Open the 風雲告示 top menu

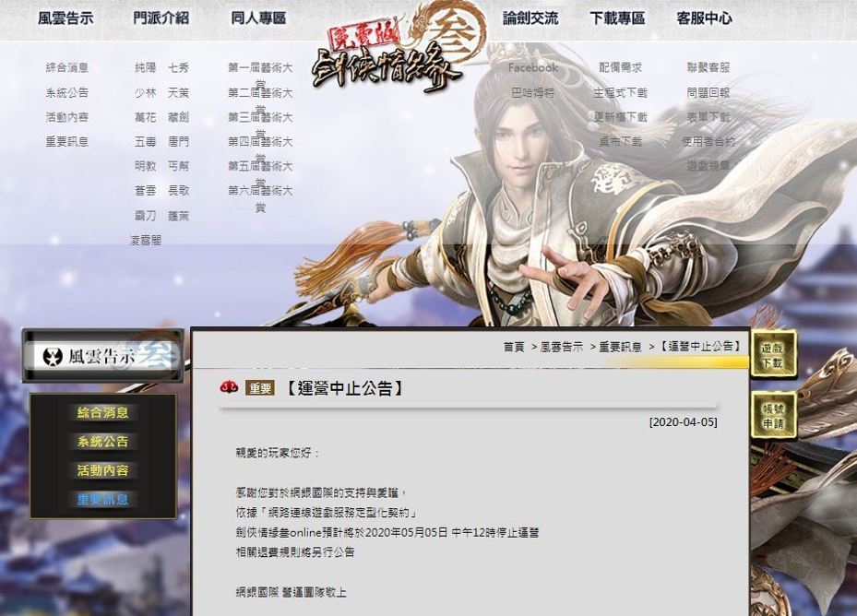[x=65, y=18]
